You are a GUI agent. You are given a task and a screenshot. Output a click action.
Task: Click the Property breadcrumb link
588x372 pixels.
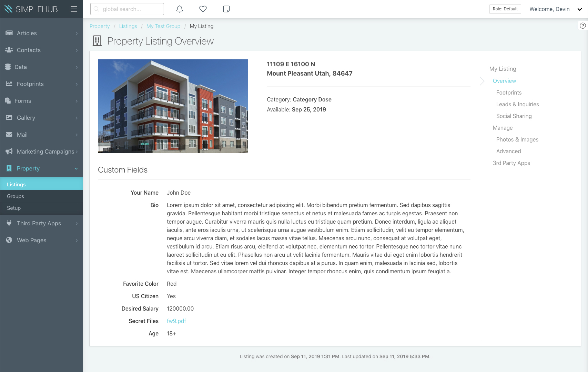coord(100,26)
